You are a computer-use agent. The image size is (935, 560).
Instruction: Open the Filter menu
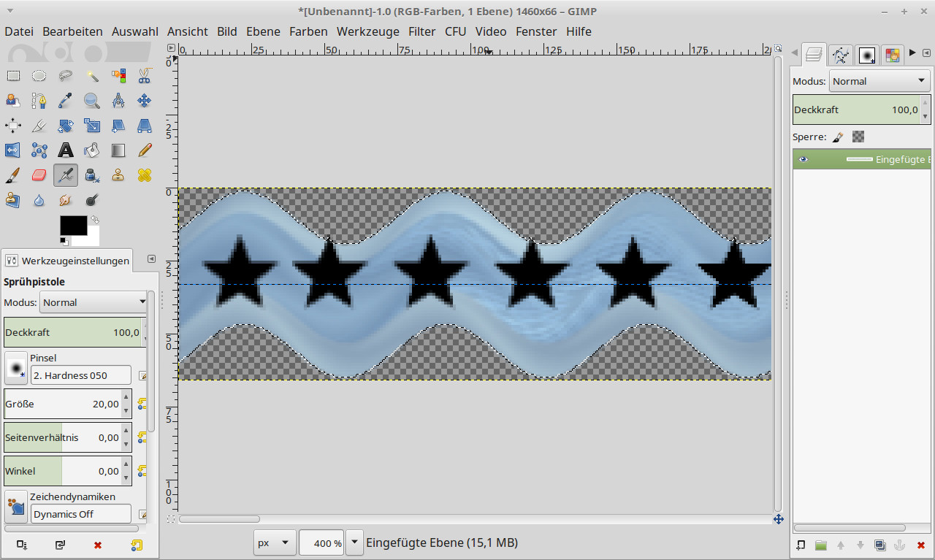(x=422, y=31)
